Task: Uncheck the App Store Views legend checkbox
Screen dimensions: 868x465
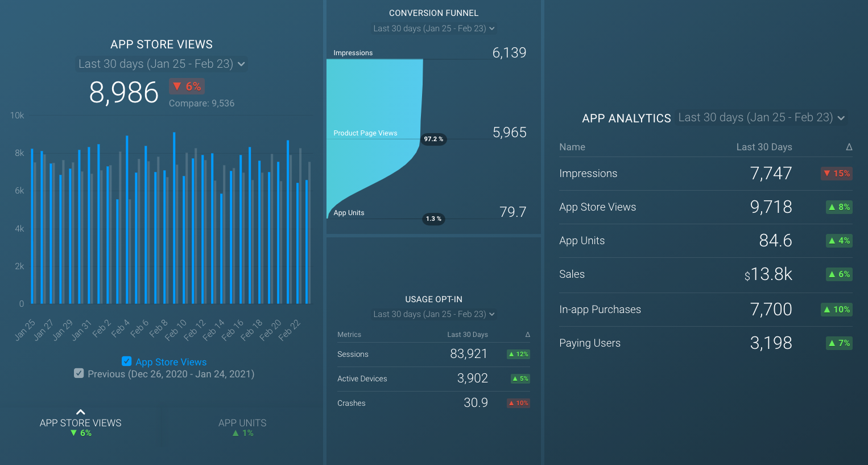Action: coord(127,361)
